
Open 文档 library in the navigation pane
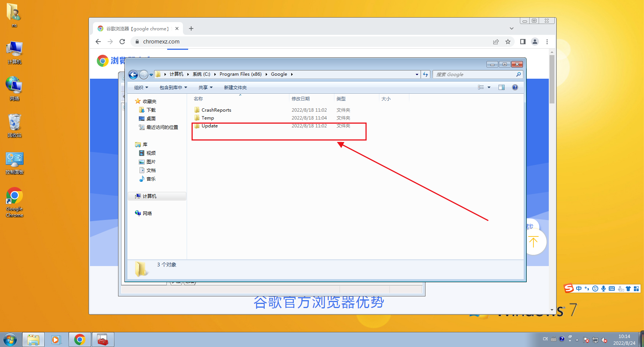(147, 171)
